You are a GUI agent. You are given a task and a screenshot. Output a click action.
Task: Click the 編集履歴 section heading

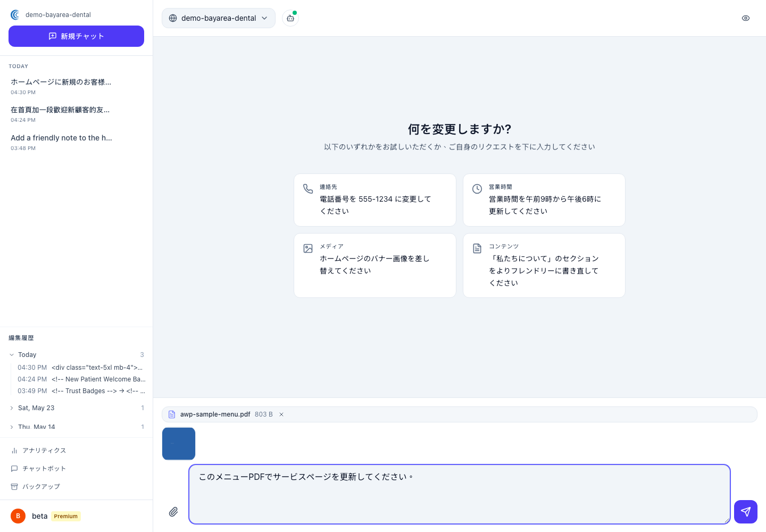tap(21, 338)
